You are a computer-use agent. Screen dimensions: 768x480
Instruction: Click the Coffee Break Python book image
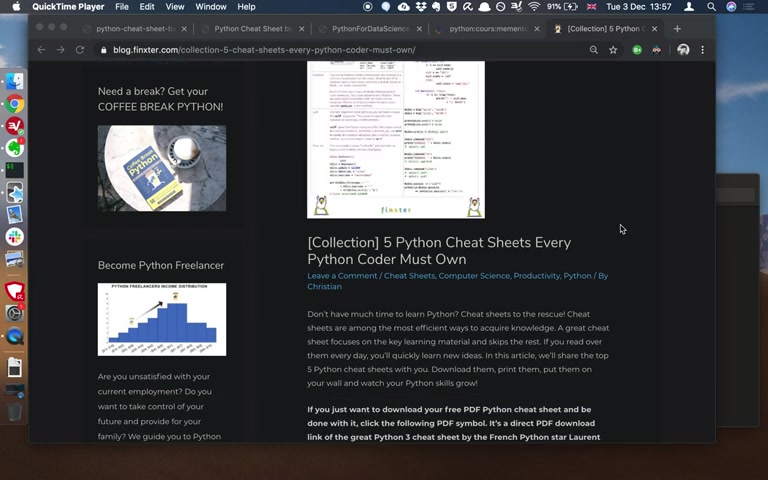(x=162, y=168)
